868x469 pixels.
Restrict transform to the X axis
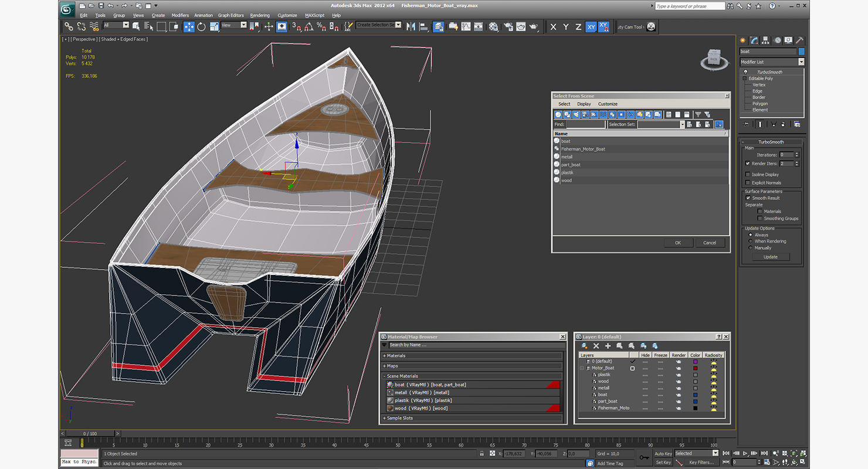tap(553, 27)
